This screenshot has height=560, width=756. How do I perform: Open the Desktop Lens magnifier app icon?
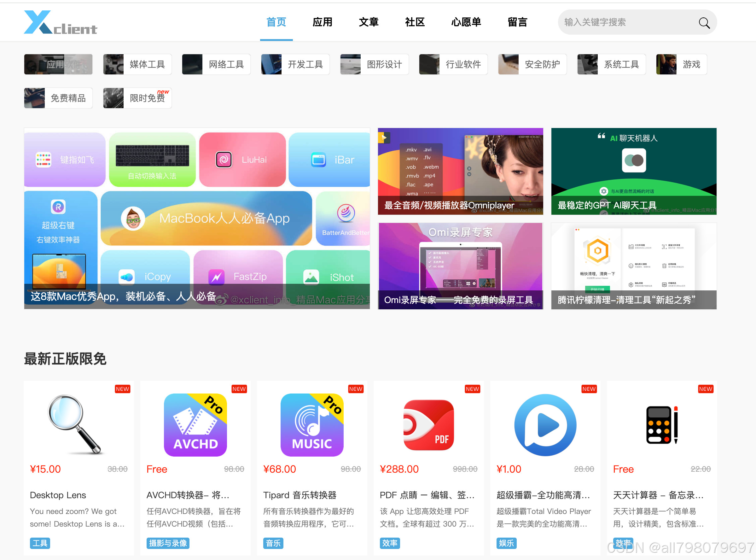coord(75,424)
